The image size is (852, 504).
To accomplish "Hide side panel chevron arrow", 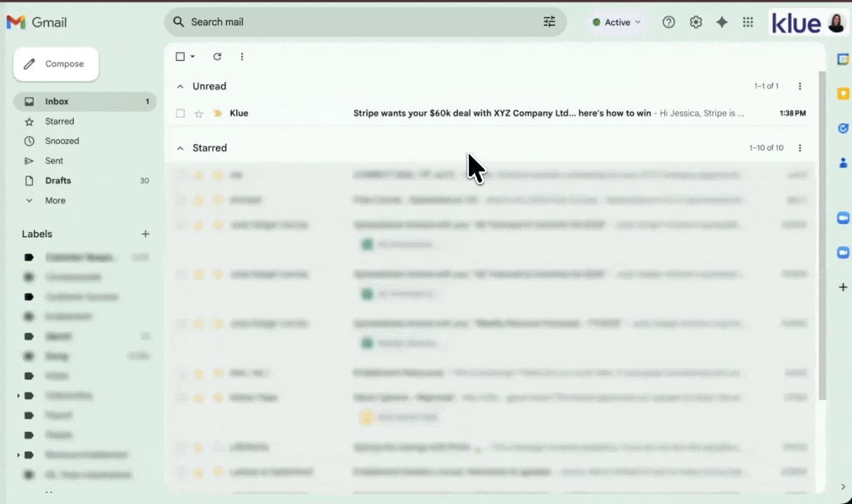I will [843, 486].
